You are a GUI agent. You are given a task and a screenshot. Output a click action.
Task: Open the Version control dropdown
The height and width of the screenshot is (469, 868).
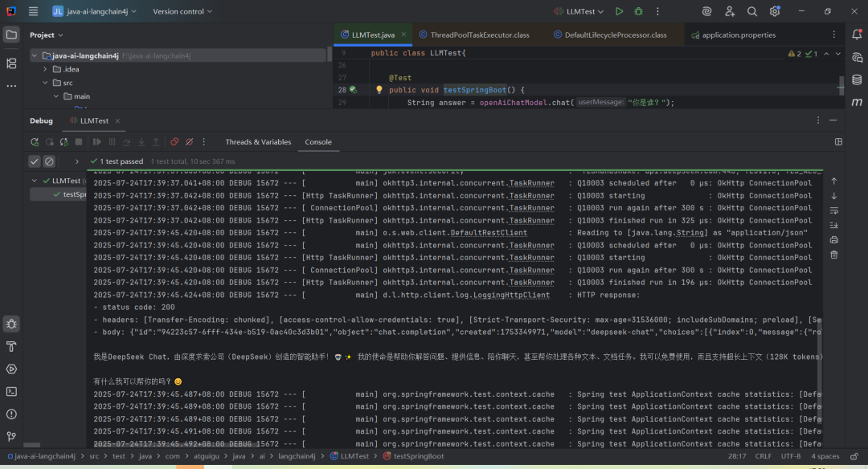point(180,11)
